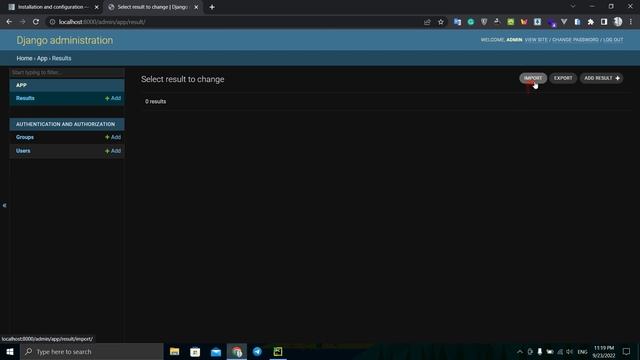Viewport: 640px width, 360px height.
Task: Open File Explorer from the taskbar
Action: click(x=174, y=351)
